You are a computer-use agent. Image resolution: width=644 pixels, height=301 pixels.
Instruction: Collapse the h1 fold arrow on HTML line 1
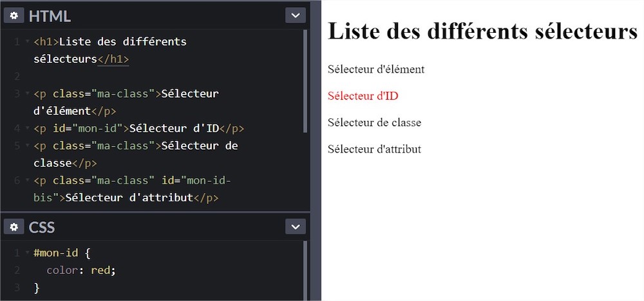[x=28, y=42]
